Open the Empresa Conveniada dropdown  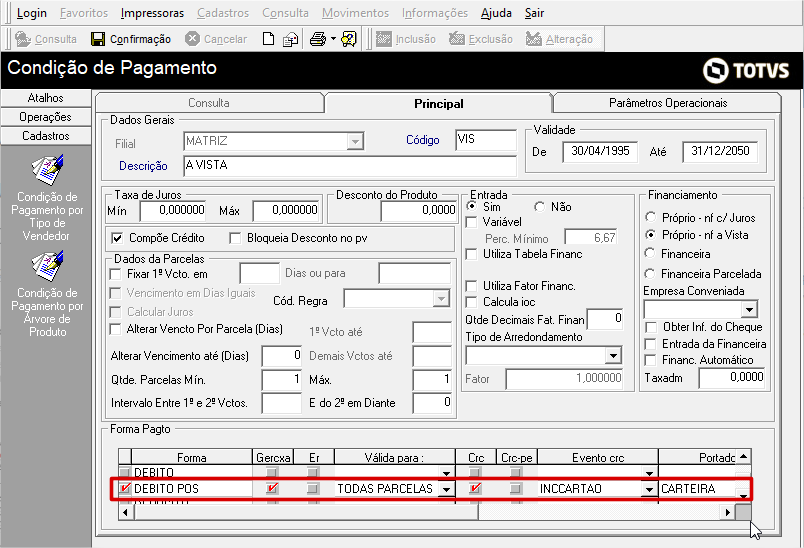[749, 309]
